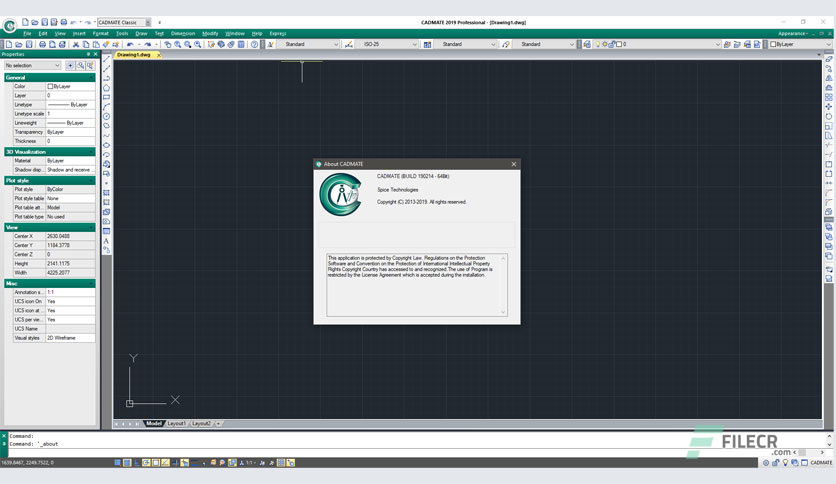836x484 pixels.
Task: Select the Circle draw tool
Action: 107,116
